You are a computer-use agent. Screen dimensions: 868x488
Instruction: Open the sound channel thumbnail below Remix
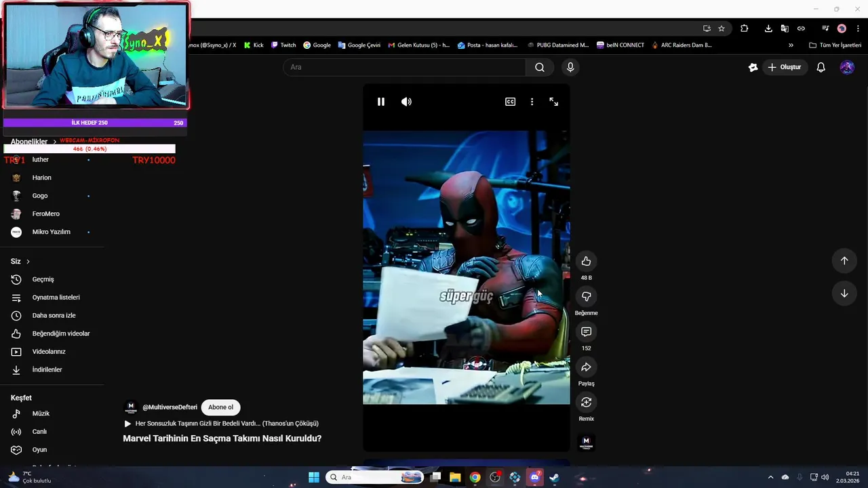pyautogui.click(x=586, y=443)
